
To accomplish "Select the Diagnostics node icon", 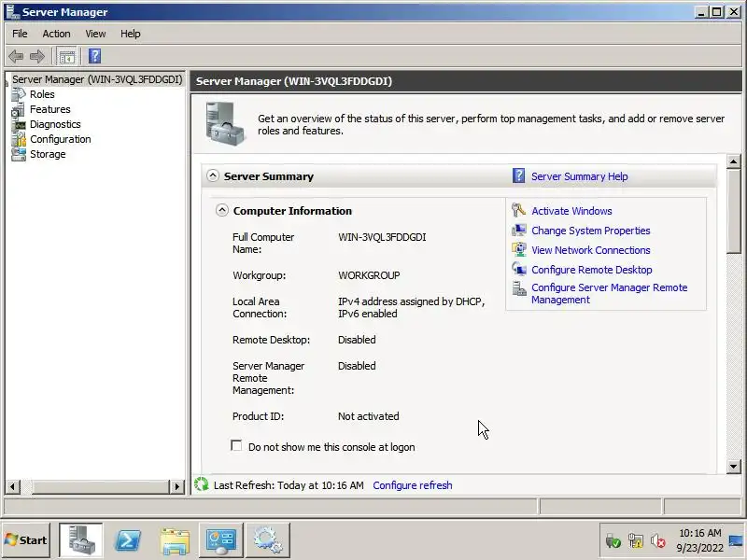I will click(x=19, y=124).
